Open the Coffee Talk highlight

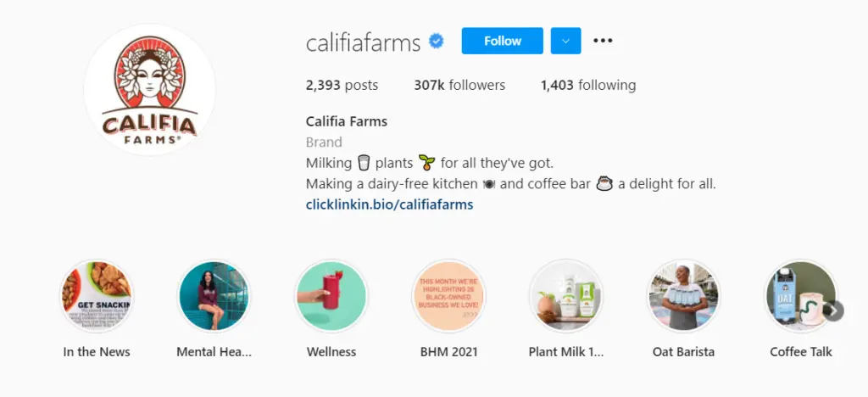tap(800, 296)
